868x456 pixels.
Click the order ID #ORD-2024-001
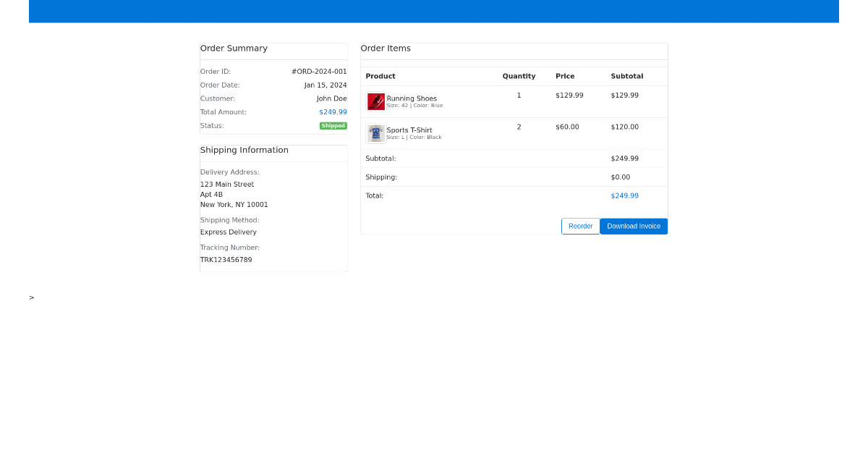coord(319,71)
